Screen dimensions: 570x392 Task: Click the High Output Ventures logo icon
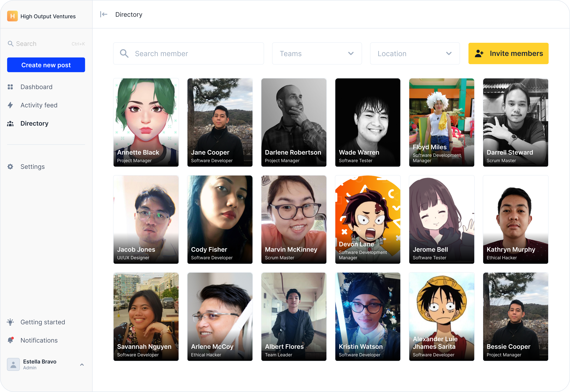coord(12,16)
